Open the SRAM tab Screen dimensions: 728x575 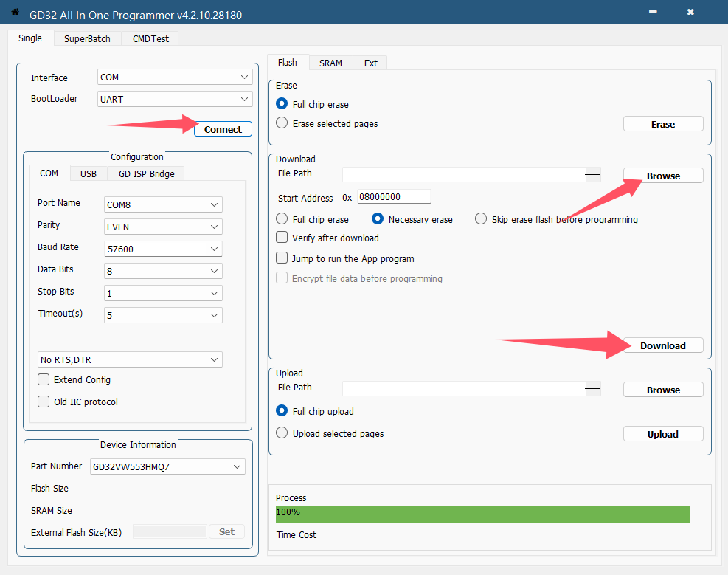[330, 63]
